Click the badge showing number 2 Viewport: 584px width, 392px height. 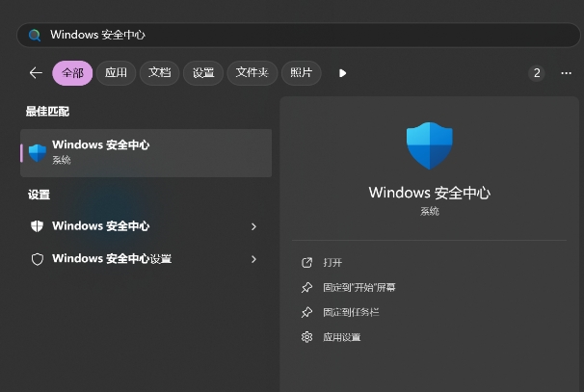tap(536, 73)
